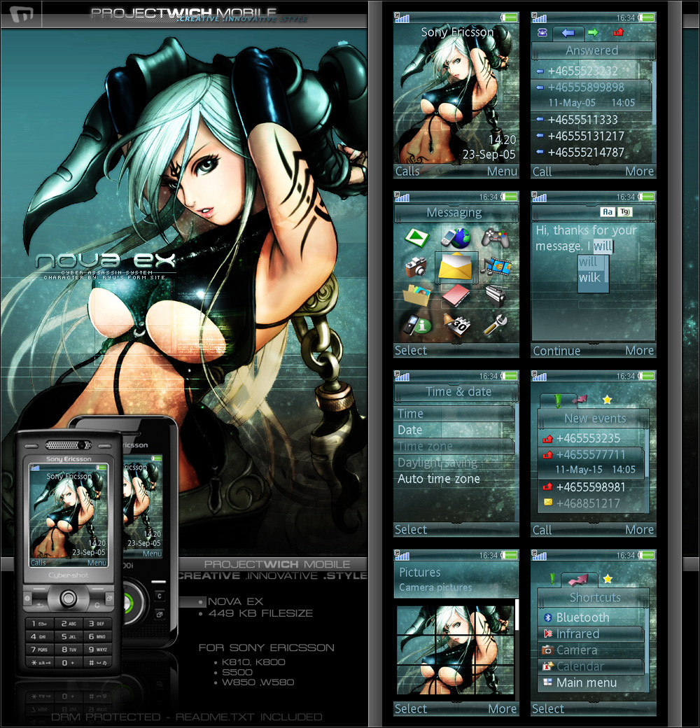Click the Calendar icon in Shortcuts list
700x728 pixels.
click(x=547, y=666)
